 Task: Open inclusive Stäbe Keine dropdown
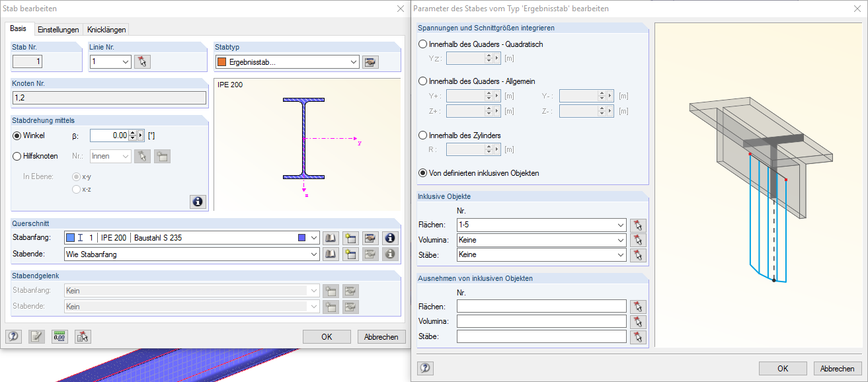[x=621, y=255]
